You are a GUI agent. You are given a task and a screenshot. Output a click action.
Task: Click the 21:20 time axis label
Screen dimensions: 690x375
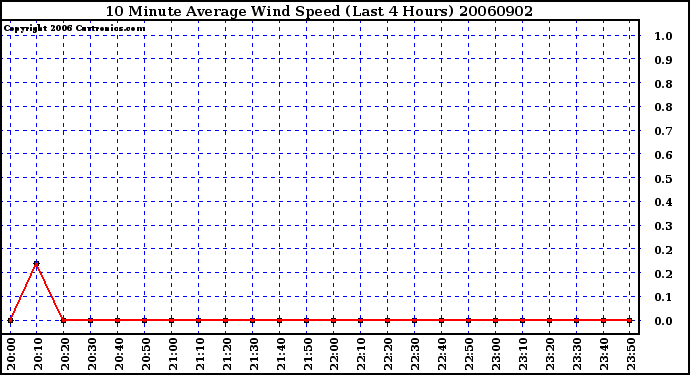[227, 354]
